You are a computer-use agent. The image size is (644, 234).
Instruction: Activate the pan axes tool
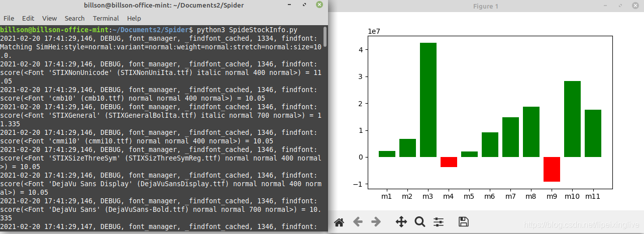point(401,222)
